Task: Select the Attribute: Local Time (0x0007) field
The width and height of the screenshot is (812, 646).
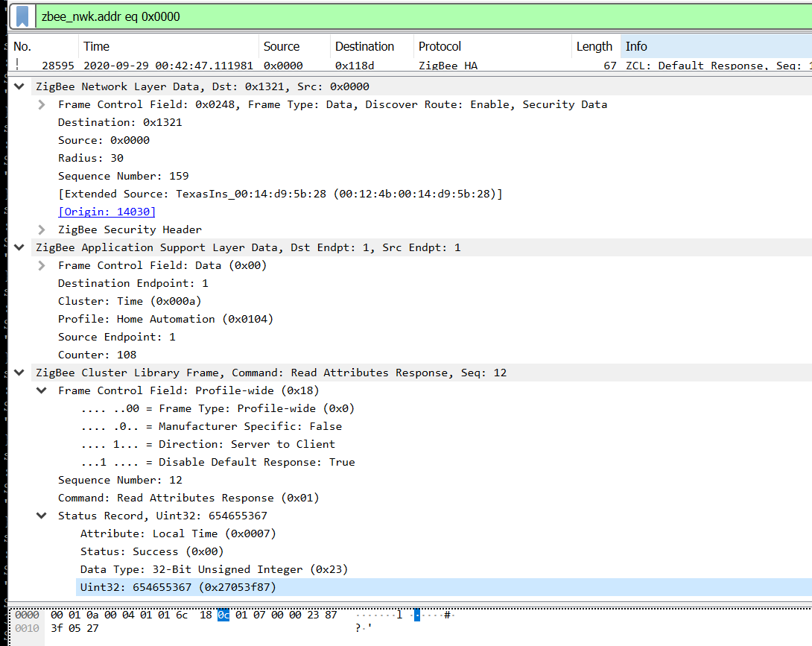Action: [x=178, y=533]
